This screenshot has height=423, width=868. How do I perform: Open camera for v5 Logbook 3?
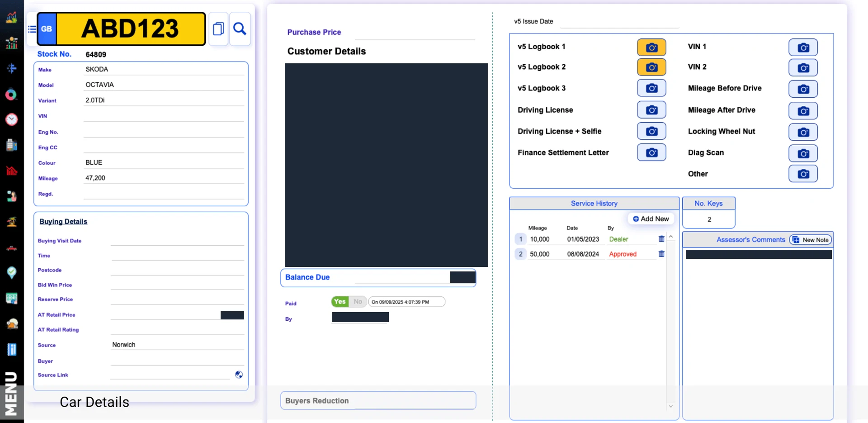[651, 88]
